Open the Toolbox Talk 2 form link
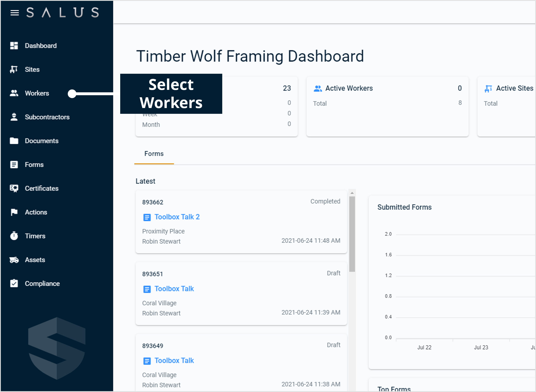 click(177, 217)
